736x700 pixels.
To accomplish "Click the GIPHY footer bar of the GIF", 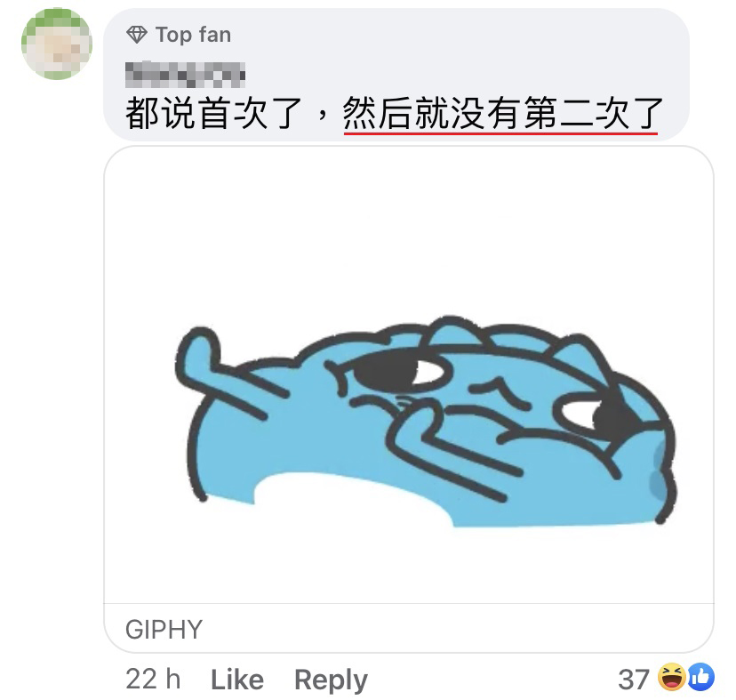I will [408, 629].
